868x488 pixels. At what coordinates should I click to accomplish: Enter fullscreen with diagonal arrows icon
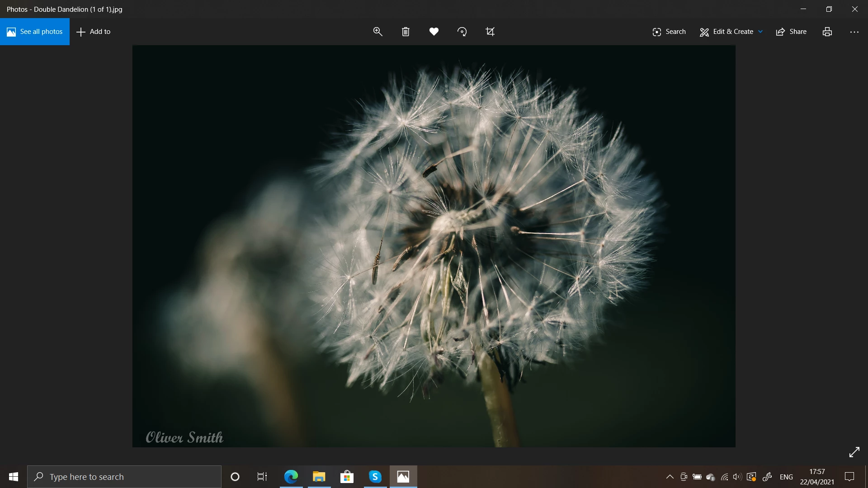point(854,452)
